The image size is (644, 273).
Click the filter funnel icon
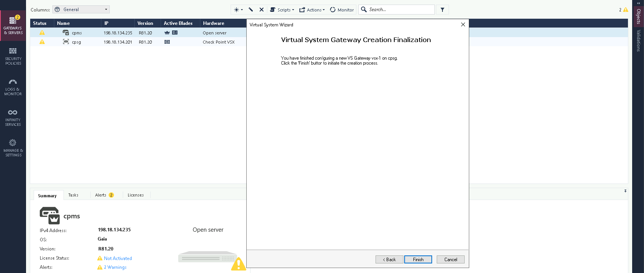click(x=442, y=10)
